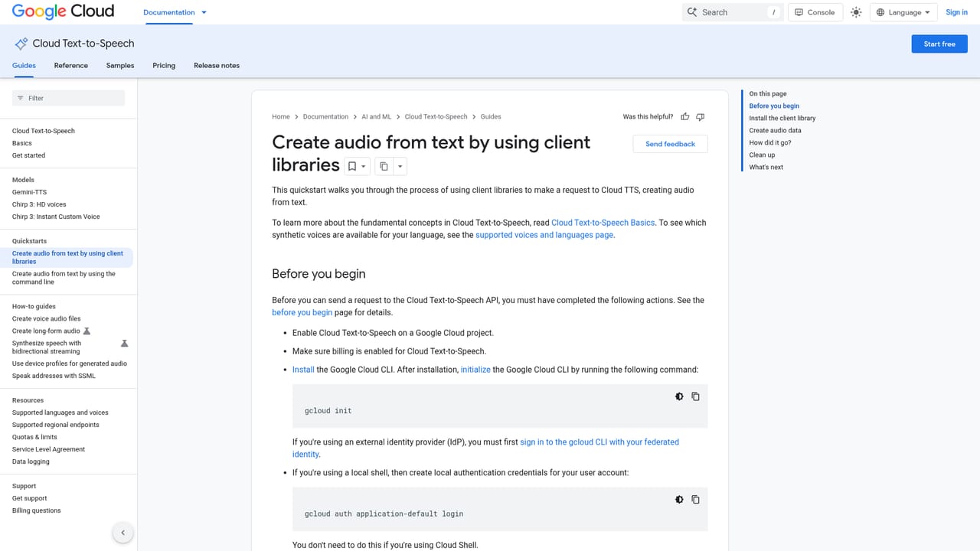
Task: Jump to Create audio data section
Action: click(775, 131)
